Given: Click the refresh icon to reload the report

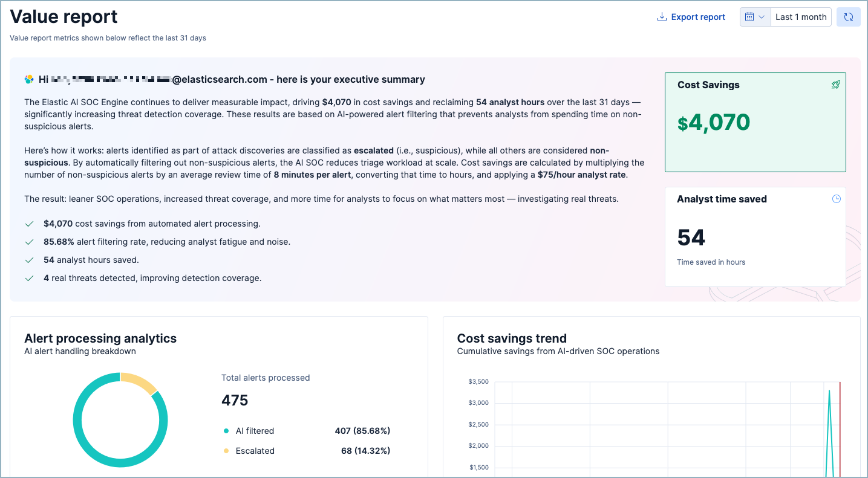Looking at the screenshot, I should click(x=848, y=17).
